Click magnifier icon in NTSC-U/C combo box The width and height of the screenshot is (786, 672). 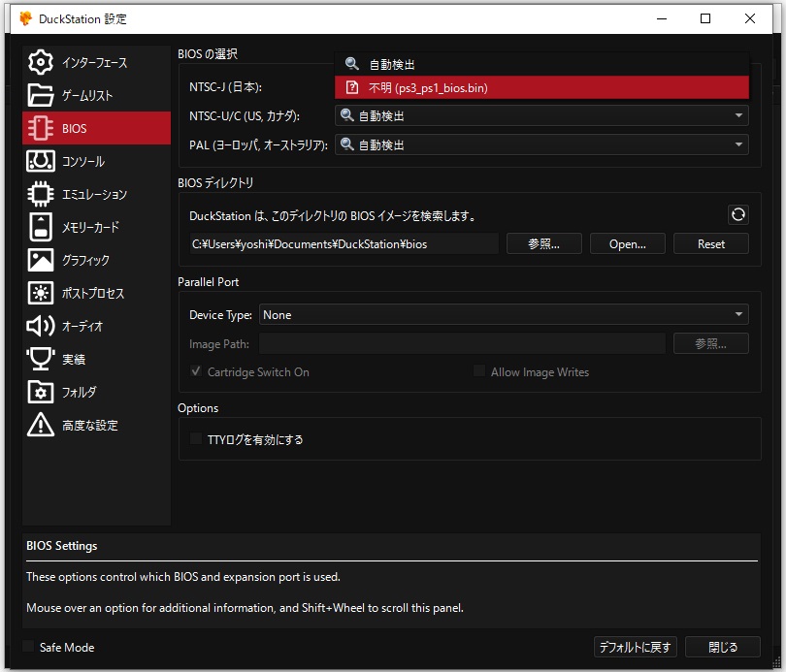click(x=346, y=115)
